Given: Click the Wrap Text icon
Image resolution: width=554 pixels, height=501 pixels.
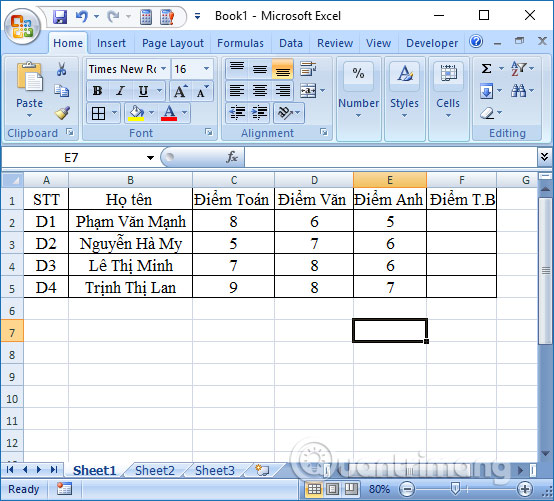Looking at the screenshot, I should [x=308, y=69].
